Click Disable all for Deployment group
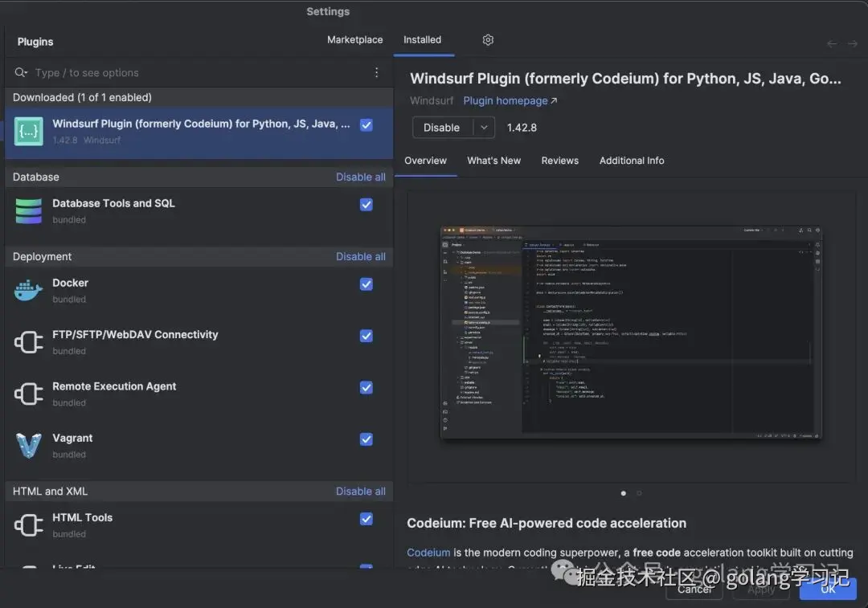Viewport: 868px width, 608px height. 360,257
